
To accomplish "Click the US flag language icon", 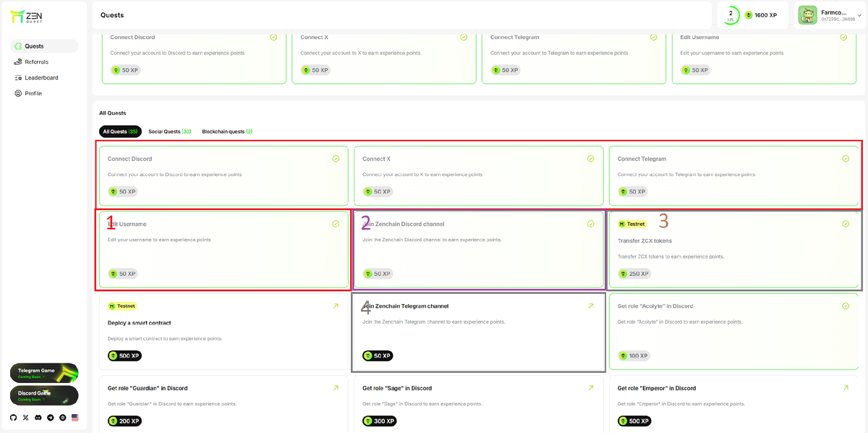I will tap(75, 418).
